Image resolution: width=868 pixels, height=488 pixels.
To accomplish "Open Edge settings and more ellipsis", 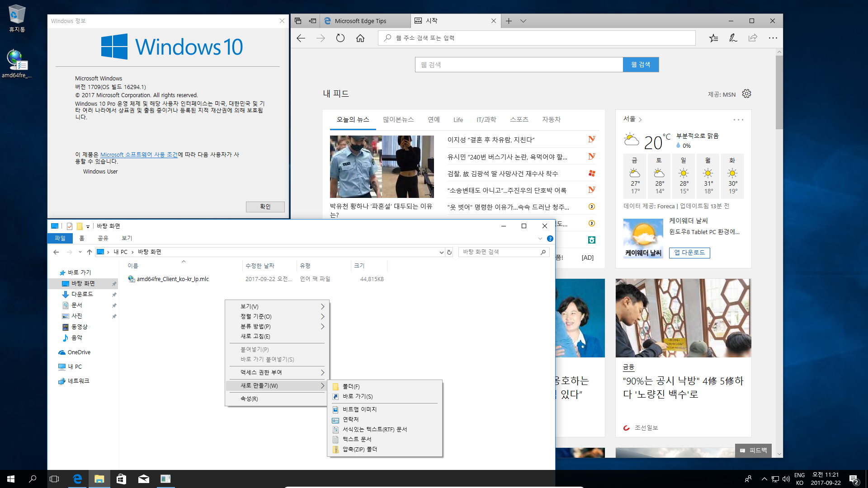I will click(773, 38).
